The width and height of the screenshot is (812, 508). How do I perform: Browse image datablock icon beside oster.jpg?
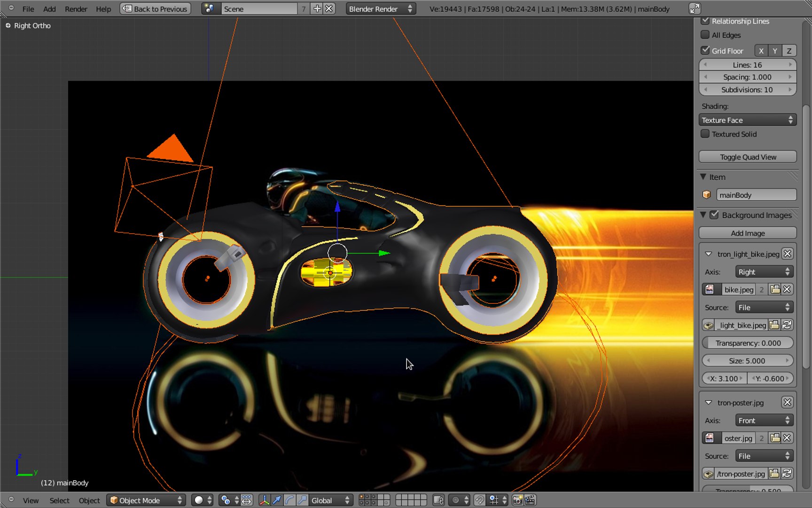(711, 438)
